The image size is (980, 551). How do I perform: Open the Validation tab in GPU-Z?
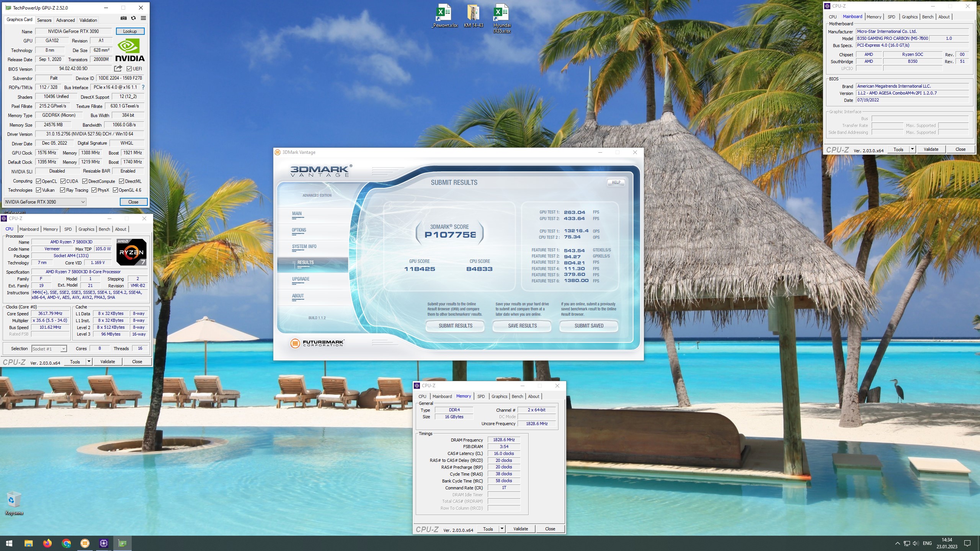88,20
